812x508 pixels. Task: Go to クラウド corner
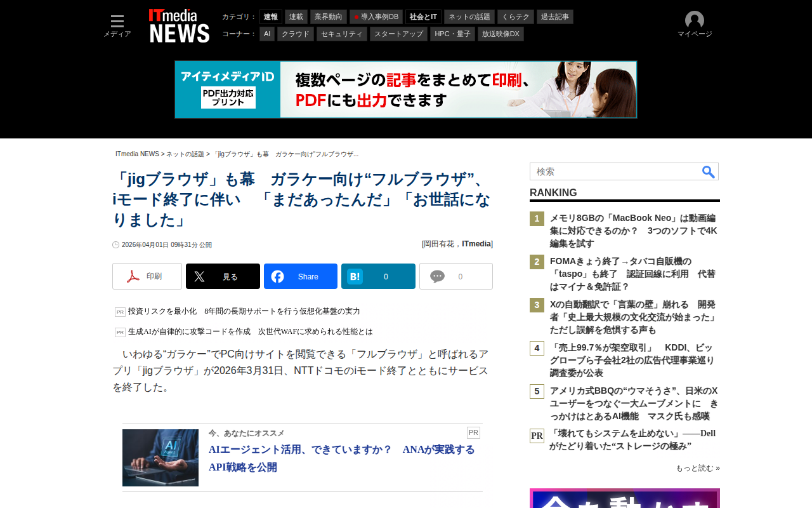coord(296,34)
